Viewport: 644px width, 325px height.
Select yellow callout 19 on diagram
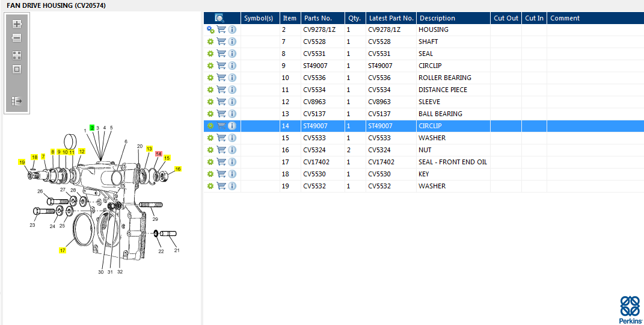[22, 162]
